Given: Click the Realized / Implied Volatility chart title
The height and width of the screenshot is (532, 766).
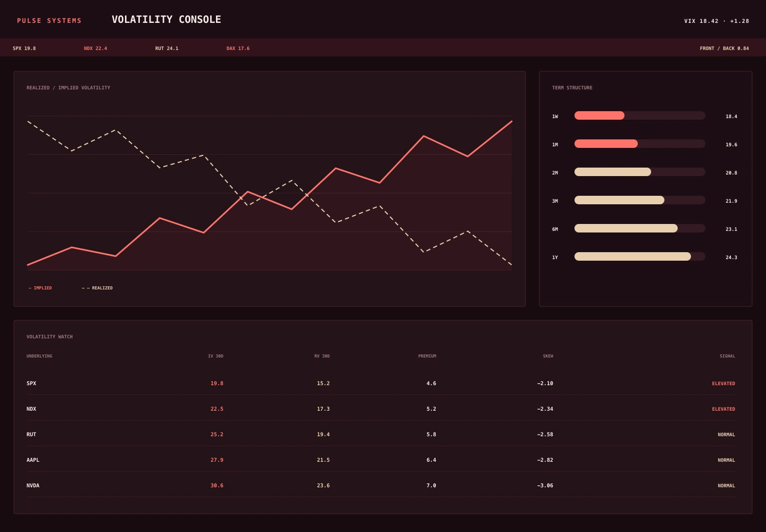Looking at the screenshot, I should 69,88.
